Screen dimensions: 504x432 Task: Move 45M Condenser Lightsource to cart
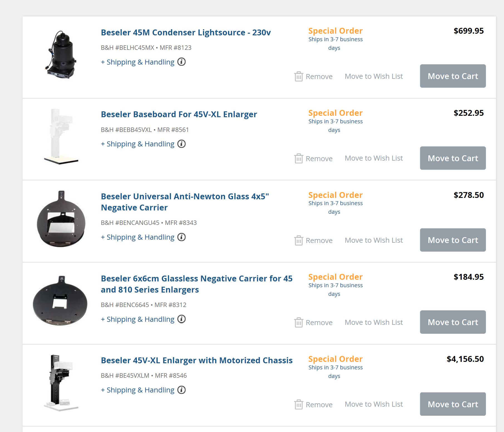453,76
